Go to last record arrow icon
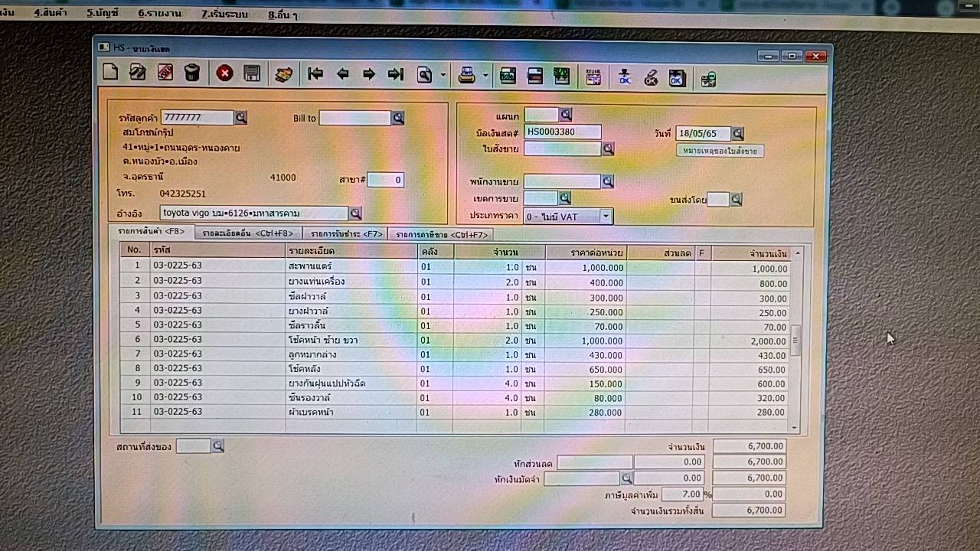This screenshot has height=551, width=980. (x=395, y=74)
